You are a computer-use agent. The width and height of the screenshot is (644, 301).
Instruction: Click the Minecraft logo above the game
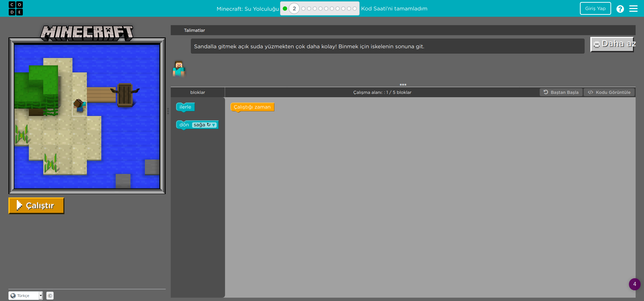pos(87,33)
